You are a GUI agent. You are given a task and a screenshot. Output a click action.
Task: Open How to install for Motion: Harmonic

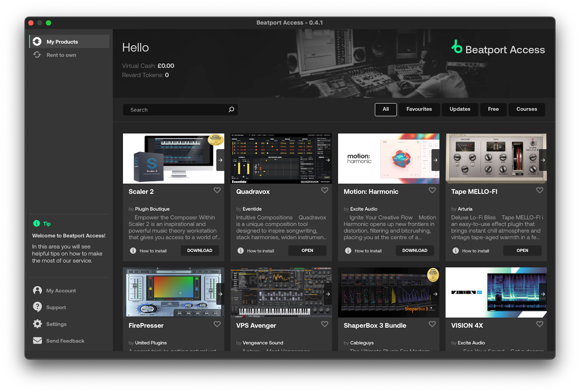tap(368, 251)
